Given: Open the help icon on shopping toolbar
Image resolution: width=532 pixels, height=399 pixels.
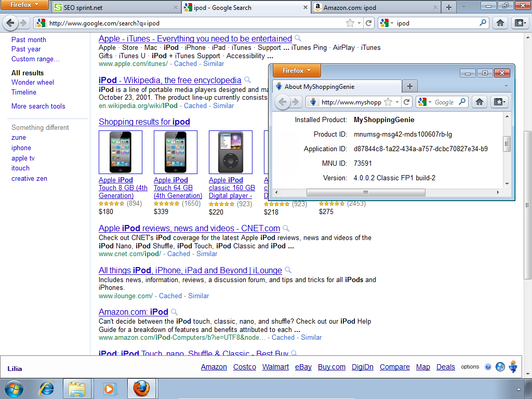Looking at the screenshot, I should 488,367.
